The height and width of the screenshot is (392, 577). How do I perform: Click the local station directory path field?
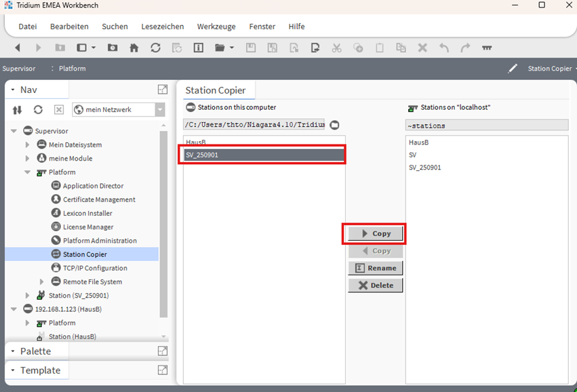point(254,125)
